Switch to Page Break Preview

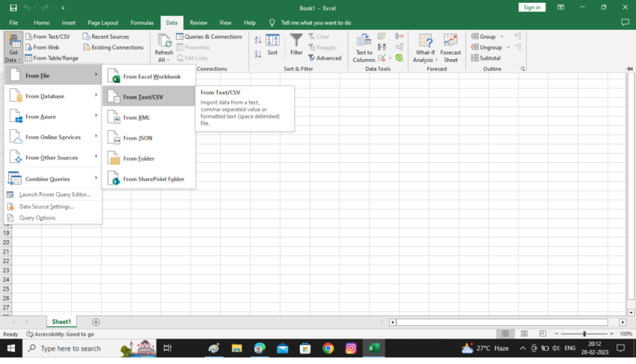[x=542, y=333]
